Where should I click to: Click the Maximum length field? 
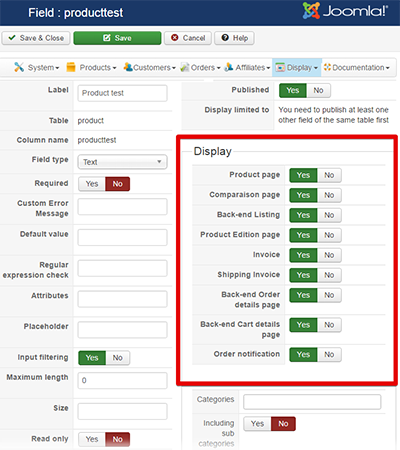[122, 380]
